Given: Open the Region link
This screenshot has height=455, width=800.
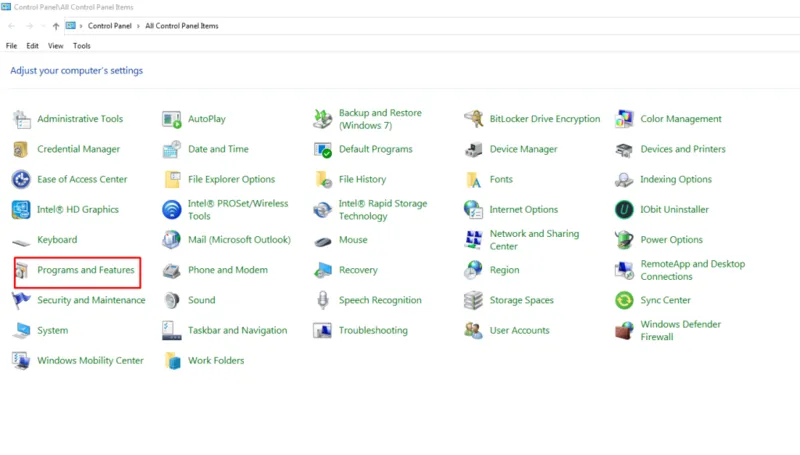Looking at the screenshot, I should [x=505, y=270].
